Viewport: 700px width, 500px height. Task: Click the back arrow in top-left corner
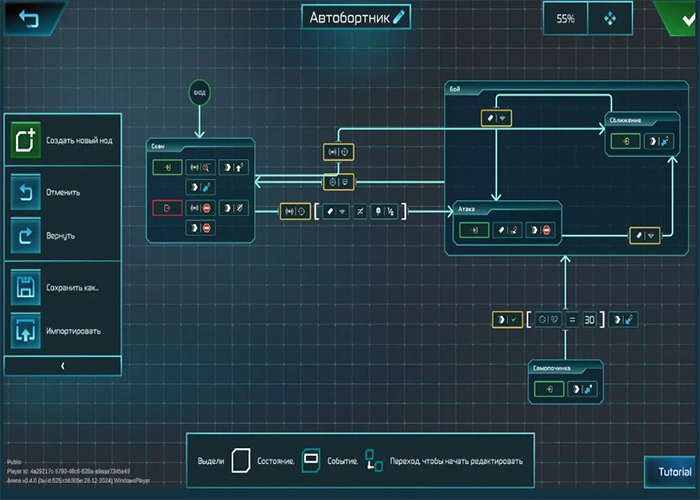[x=28, y=18]
